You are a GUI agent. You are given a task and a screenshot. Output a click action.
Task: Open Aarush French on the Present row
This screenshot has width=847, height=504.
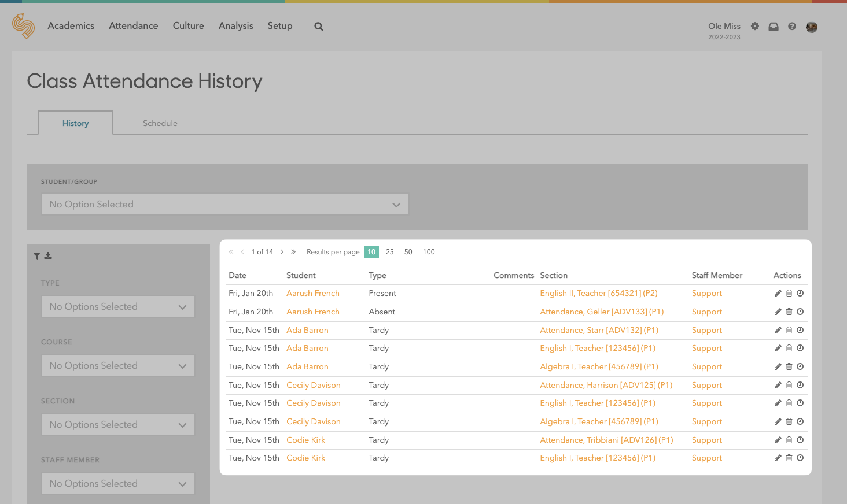pos(313,293)
